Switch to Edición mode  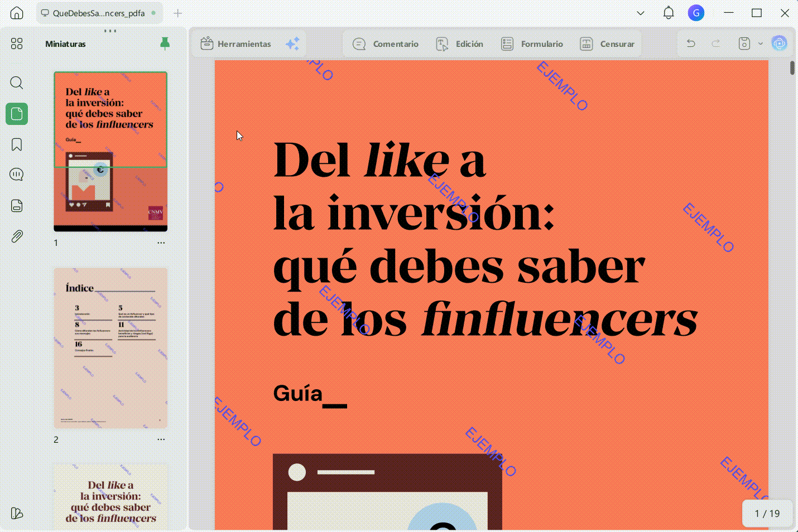459,43
